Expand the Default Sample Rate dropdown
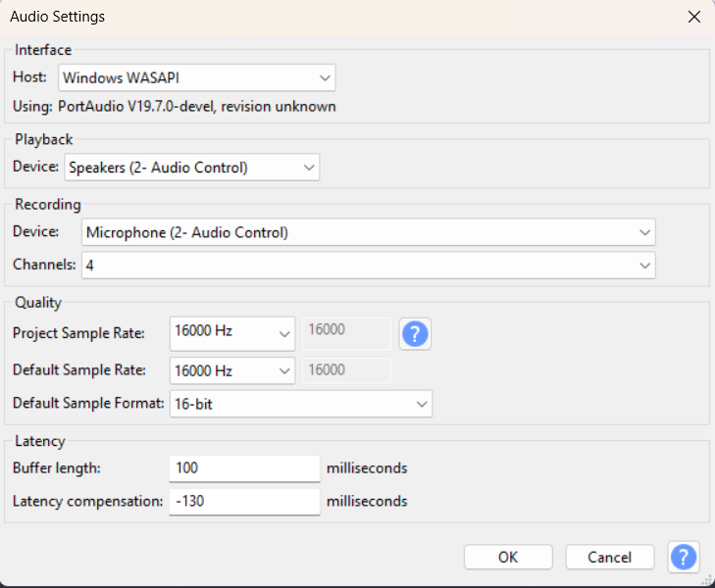This screenshot has width=715, height=588. (x=232, y=370)
